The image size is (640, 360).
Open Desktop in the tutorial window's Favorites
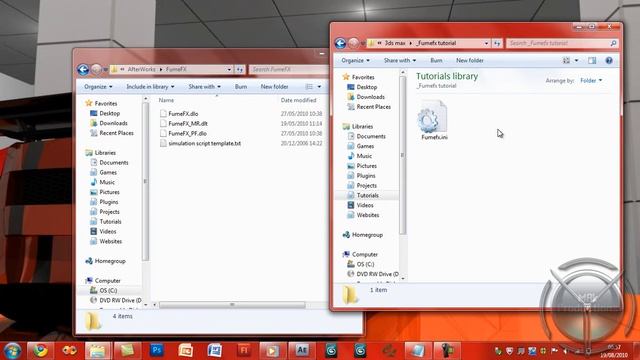362,87
